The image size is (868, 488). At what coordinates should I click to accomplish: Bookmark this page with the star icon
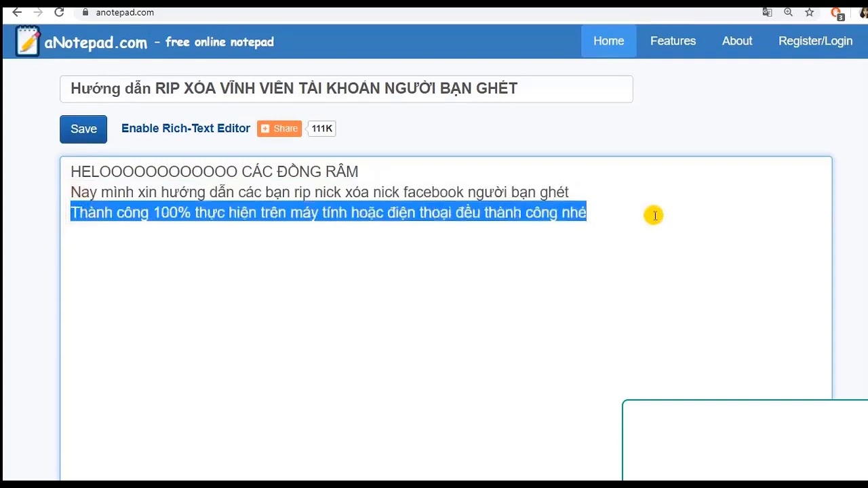809,12
